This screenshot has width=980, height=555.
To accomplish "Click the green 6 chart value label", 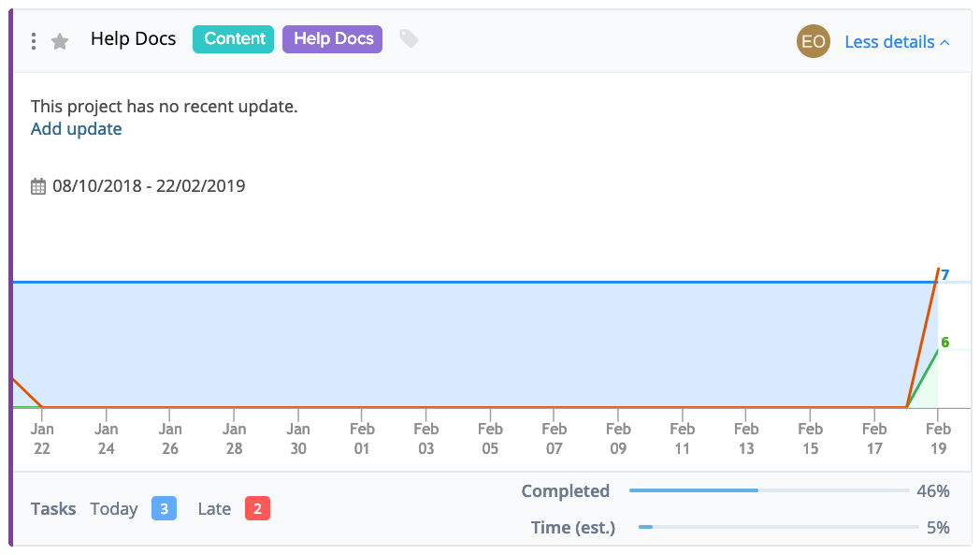I will pyautogui.click(x=945, y=343).
